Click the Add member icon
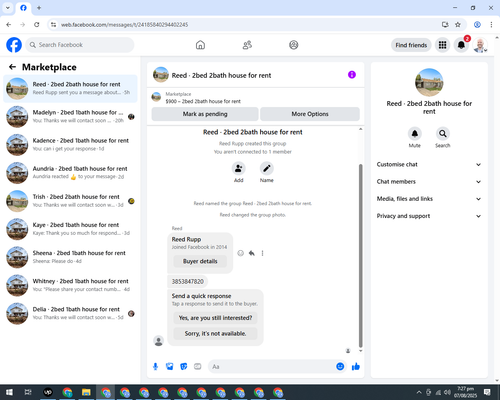The width and height of the screenshot is (500, 400). [239, 168]
